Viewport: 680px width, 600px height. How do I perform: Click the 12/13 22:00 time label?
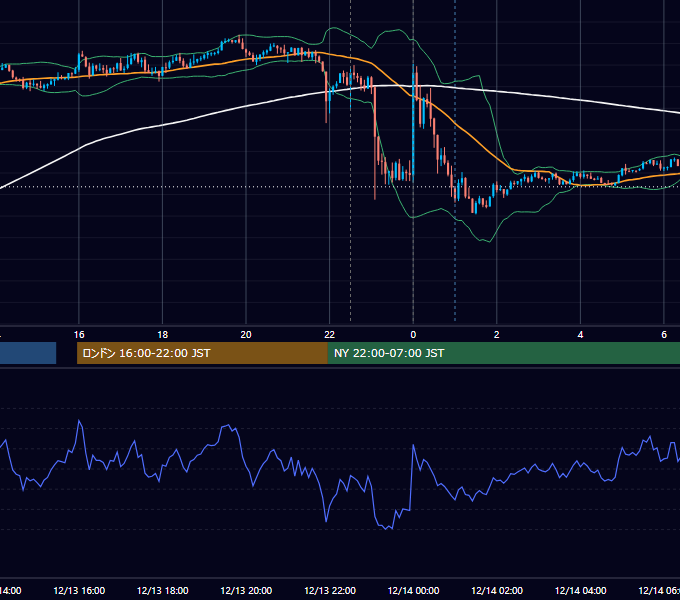[330, 590]
